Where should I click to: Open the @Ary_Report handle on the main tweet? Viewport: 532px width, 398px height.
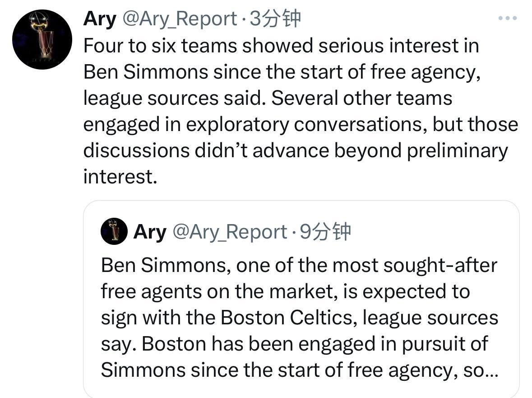click(180, 19)
